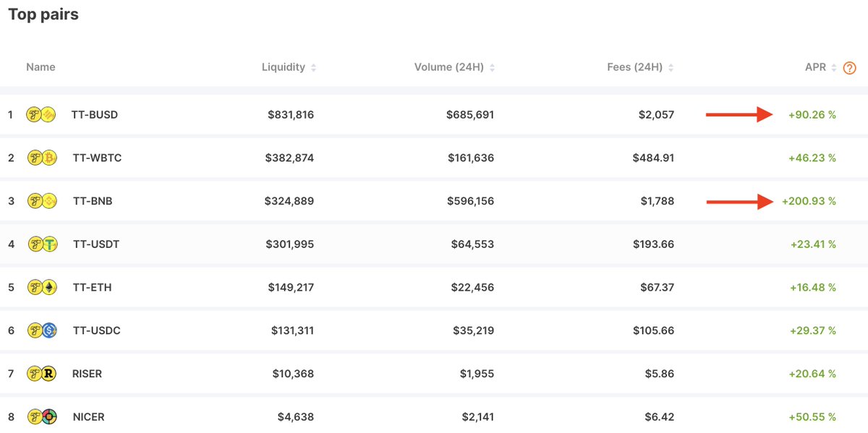Sort table by Volume (24H) arrows
Image resolution: width=868 pixels, height=433 pixels.
(492, 68)
